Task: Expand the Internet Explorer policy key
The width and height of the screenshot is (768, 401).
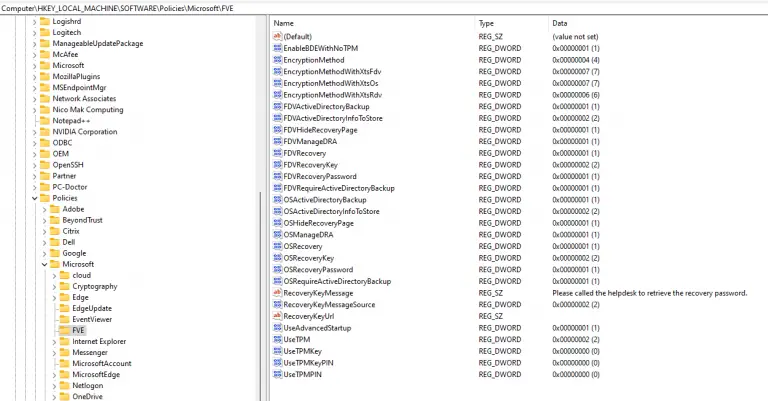Action: tap(54, 342)
